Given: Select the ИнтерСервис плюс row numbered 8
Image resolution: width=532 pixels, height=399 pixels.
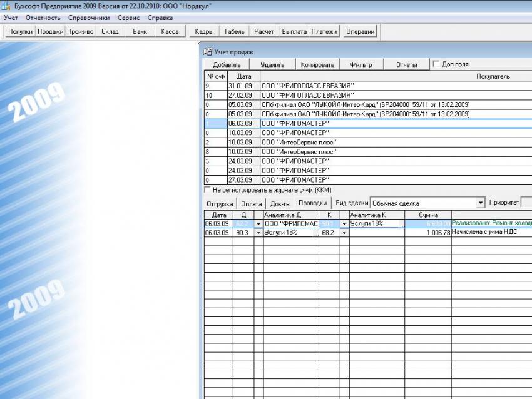Looking at the screenshot, I should (x=300, y=151).
